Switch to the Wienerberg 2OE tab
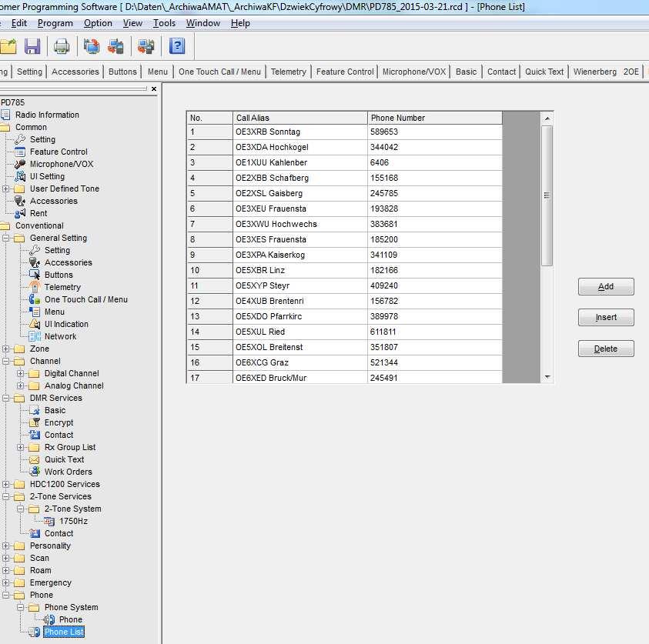The width and height of the screenshot is (649, 644). (x=606, y=72)
